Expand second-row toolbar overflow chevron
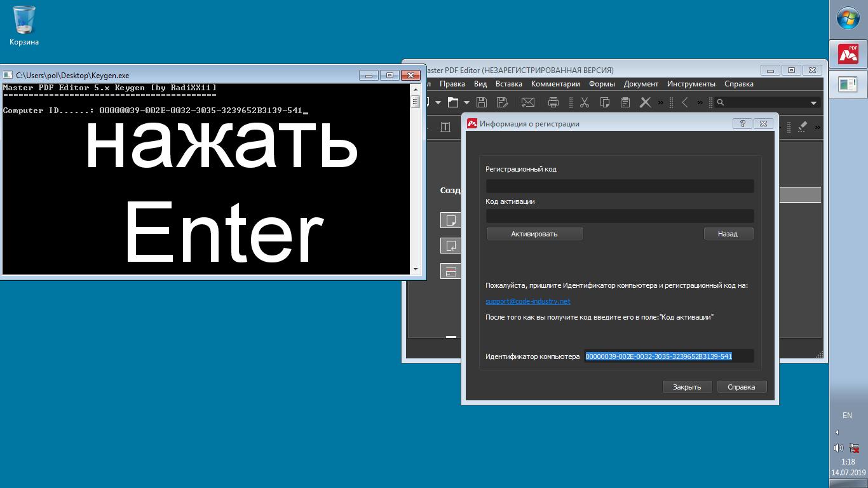This screenshot has width=868, height=488. pyautogui.click(x=818, y=127)
